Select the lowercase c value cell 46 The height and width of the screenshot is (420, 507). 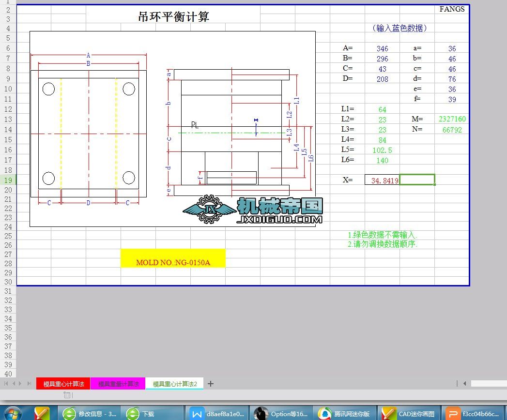coord(452,69)
